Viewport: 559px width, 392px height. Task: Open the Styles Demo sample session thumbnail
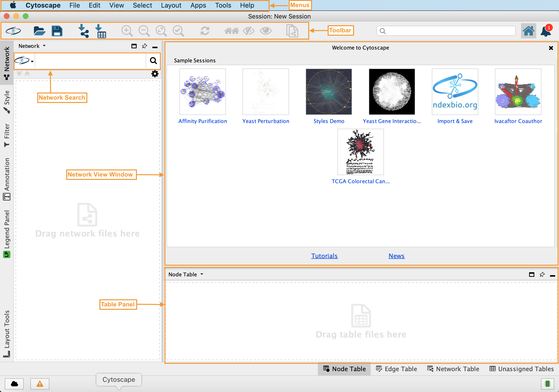click(329, 92)
